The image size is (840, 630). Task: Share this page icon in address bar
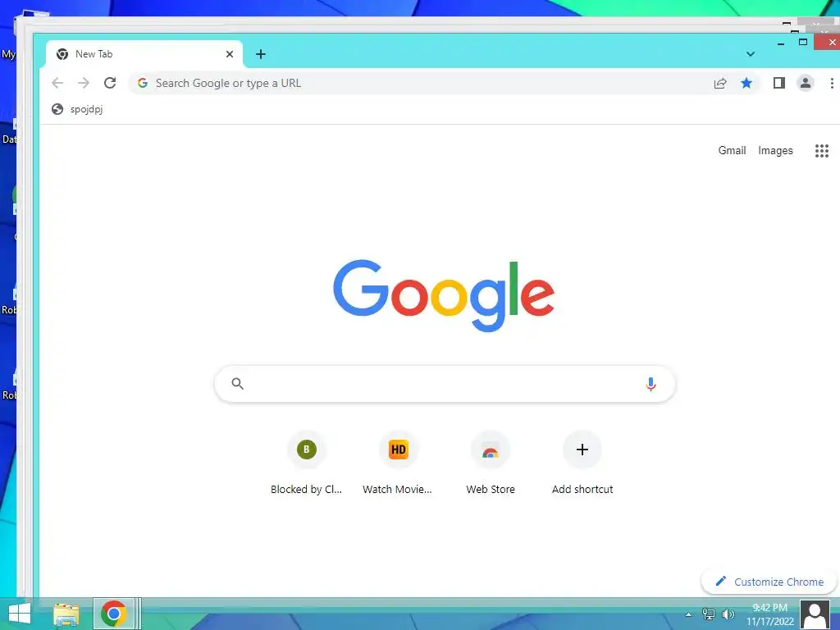720,83
